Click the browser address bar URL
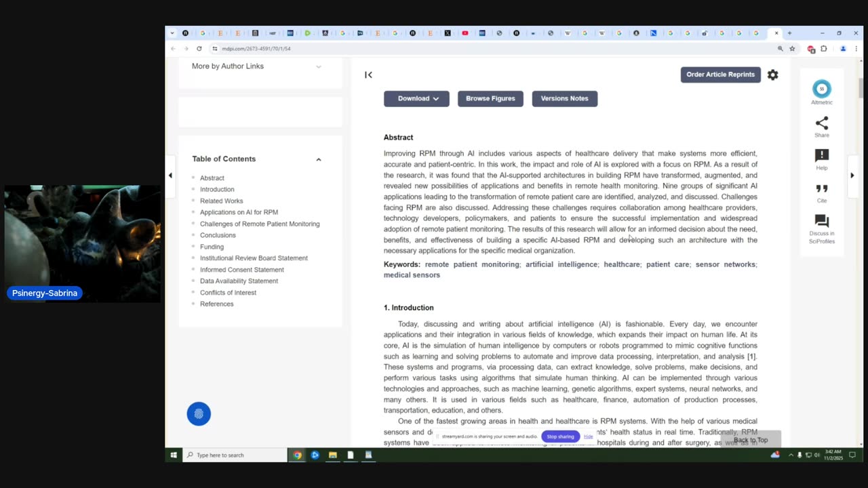 256,49
